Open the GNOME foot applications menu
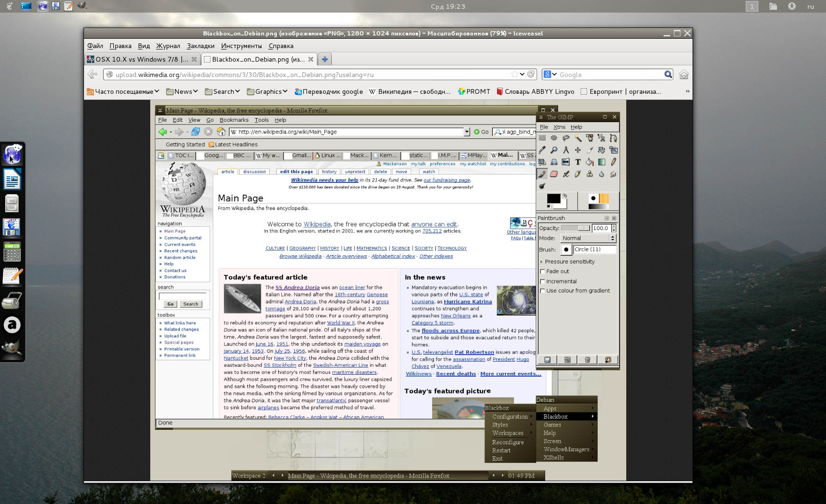The width and height of the screenshot is (826, 504). click(10, 6)
